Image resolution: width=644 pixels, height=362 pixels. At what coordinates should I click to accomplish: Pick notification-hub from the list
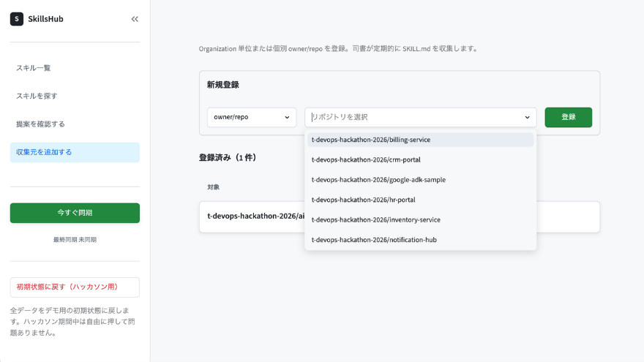click(421, 240)
